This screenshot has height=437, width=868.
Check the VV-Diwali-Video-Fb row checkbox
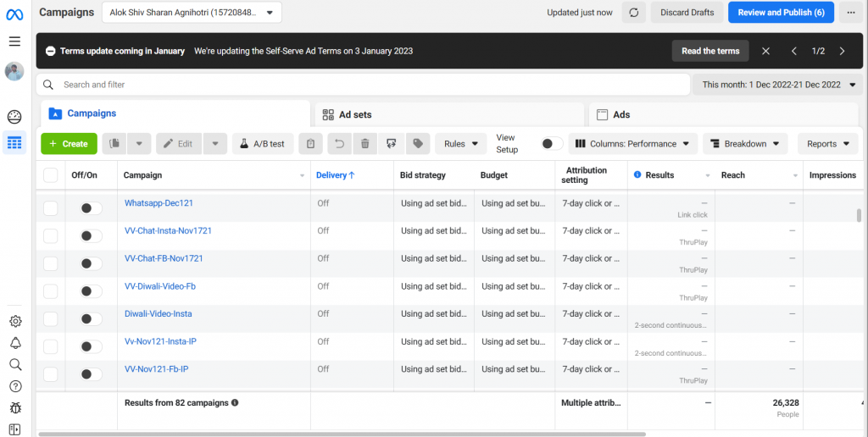click(50, 291)
